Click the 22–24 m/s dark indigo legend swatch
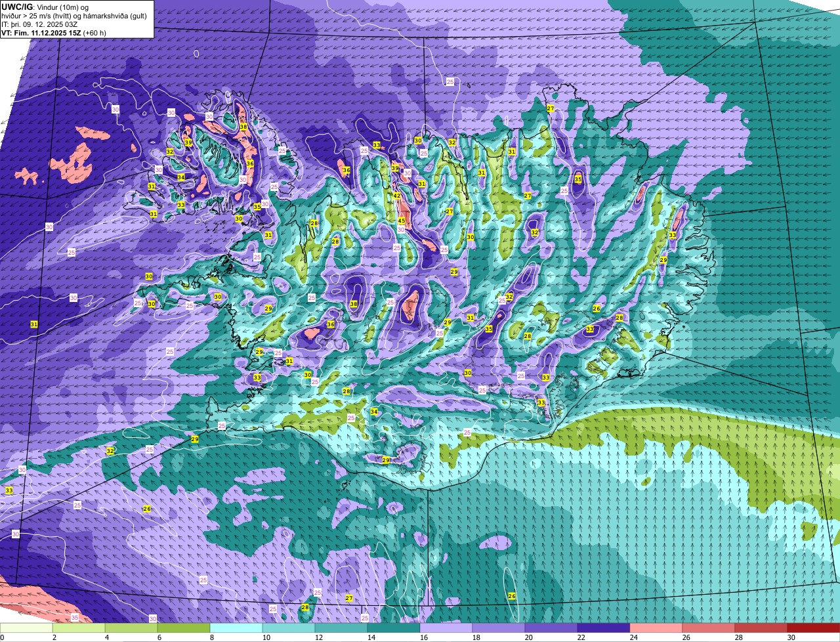The height and width of the screenshot is (642, 840). click(604, 628)
